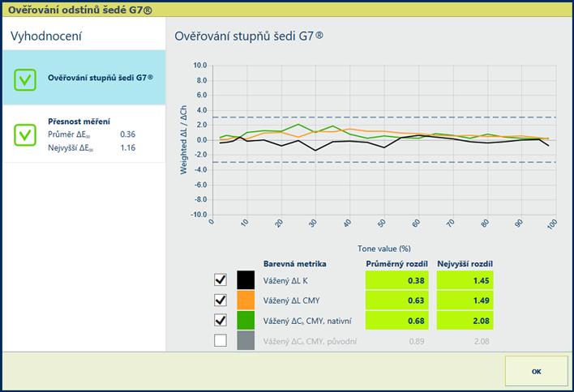Click the line chart plot area

(384, 139)
